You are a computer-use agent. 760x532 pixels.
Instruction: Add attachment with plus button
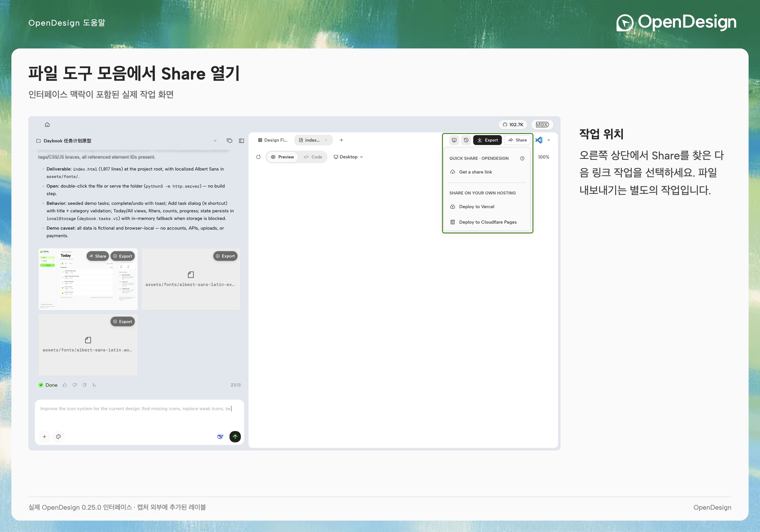click(44, 437)
